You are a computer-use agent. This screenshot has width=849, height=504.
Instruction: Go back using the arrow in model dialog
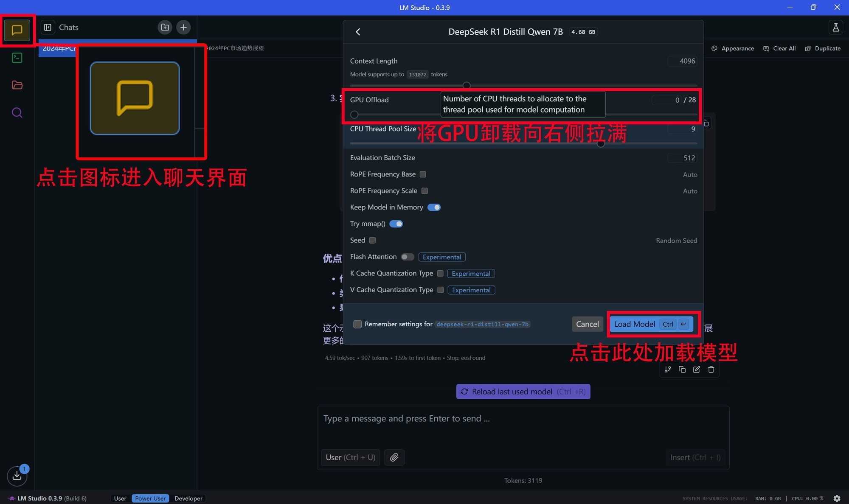358,32
